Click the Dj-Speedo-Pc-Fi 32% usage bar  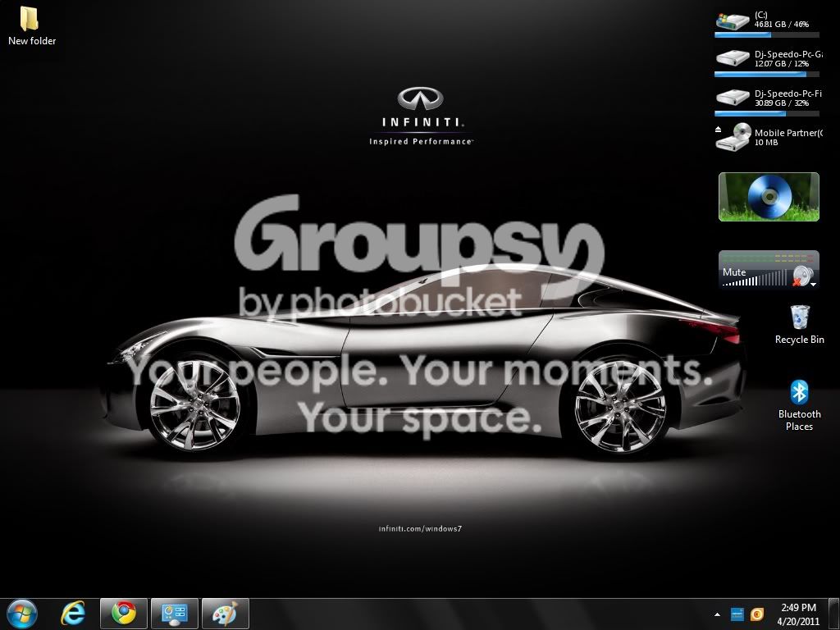[767, 113]
